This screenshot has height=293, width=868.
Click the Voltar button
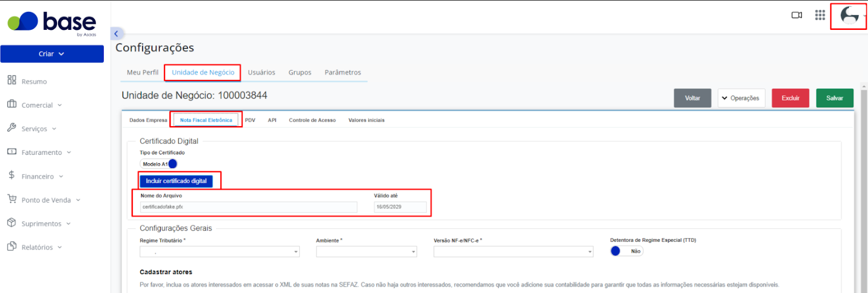click(x=693, y=98)
